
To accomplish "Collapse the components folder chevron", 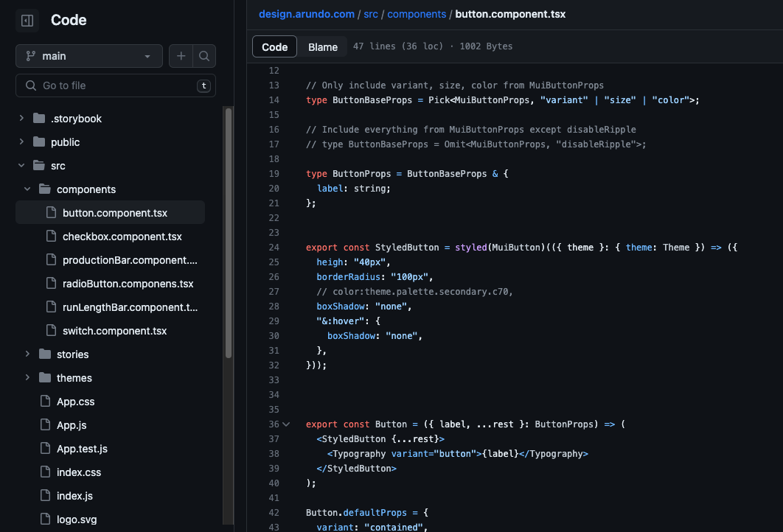I will [27, 189].
